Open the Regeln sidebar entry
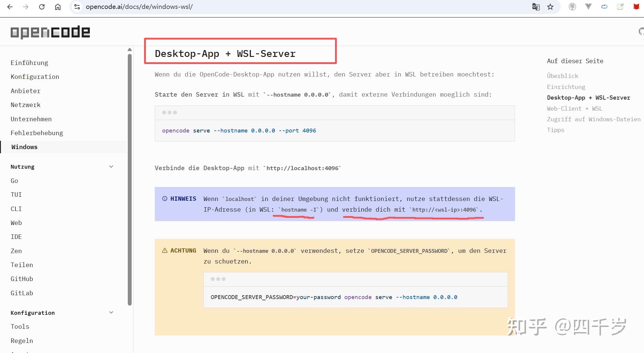 22,341
